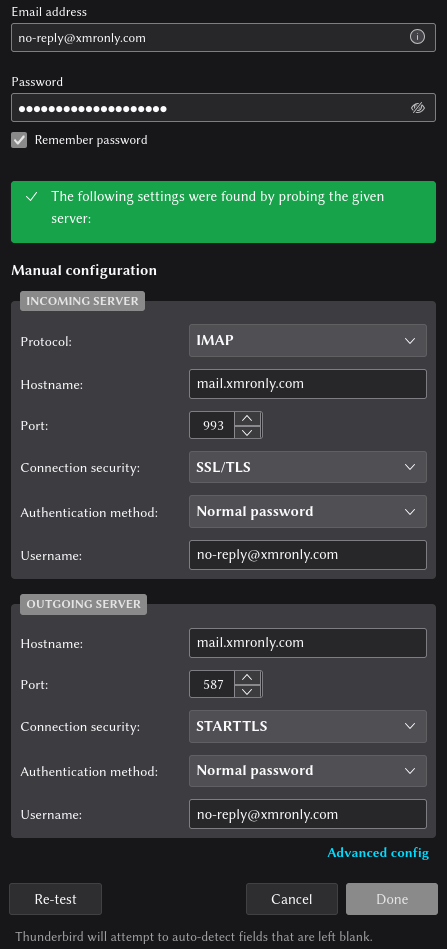Open incoming Connection security SSL/TLS dropdown

[307, 467]
